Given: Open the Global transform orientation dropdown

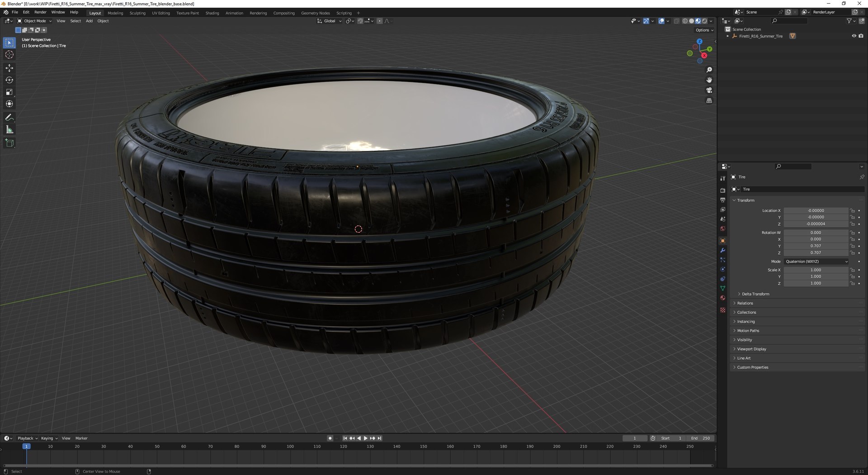Looking at the screenshot, I should (x=330, y=21).
